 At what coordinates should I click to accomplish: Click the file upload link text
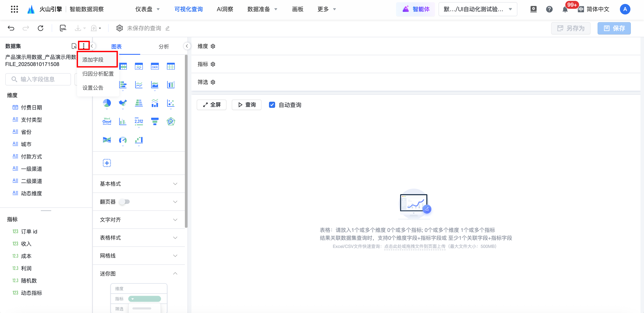(415, 246)
